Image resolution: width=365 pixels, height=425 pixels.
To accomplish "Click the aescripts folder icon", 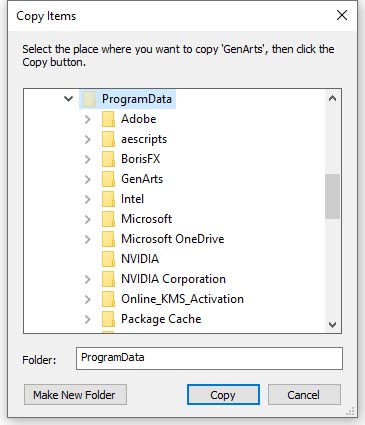I will tap(108, 139).
